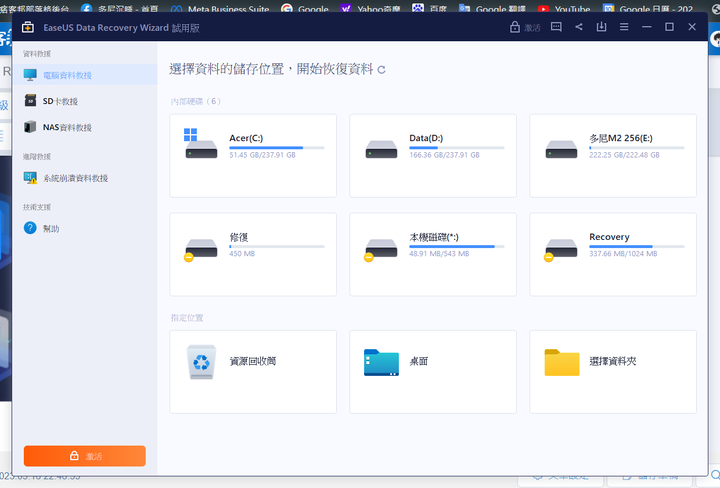720x488 pixels.
Task: Click the 修復 partition drive icon
Action: coord(201,250)
